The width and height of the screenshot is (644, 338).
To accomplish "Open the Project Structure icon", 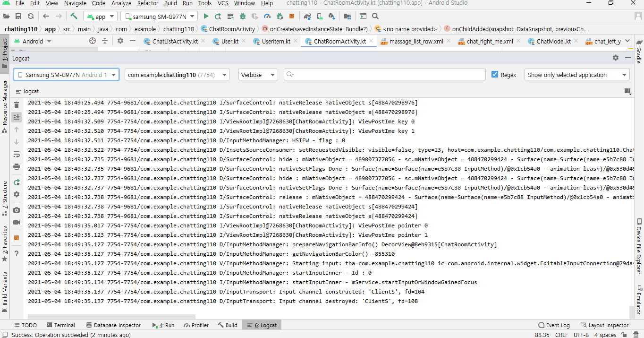I will tap(347, 16).
